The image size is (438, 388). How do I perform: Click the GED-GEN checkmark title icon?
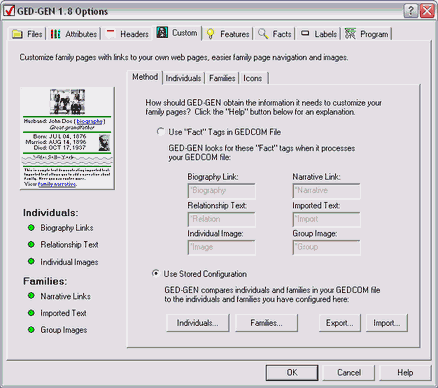point(9,11)
